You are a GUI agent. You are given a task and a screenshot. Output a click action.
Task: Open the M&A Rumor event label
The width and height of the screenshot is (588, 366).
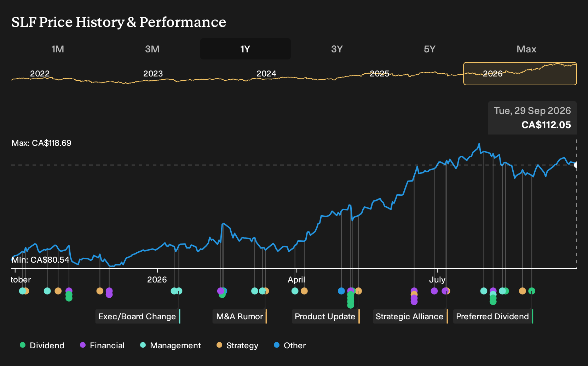pos(240,316)
